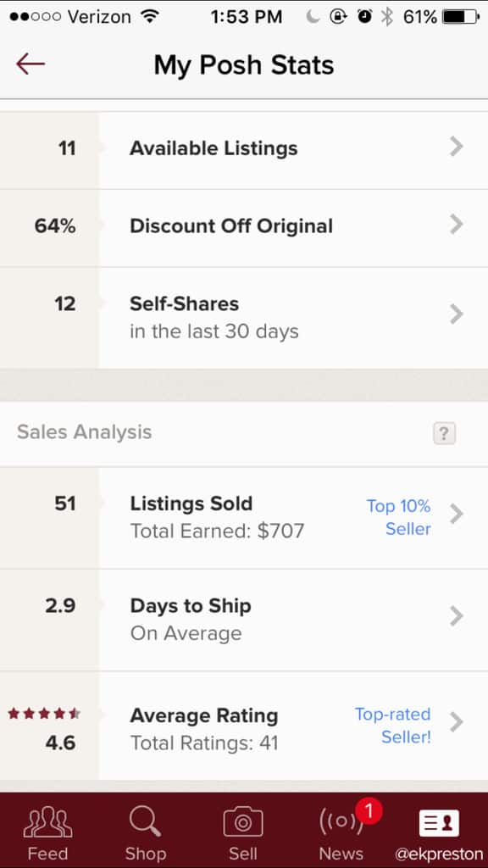Tap the red News notification badge
This screenshot has width=488, height=868.
click(x=369, y=812)
